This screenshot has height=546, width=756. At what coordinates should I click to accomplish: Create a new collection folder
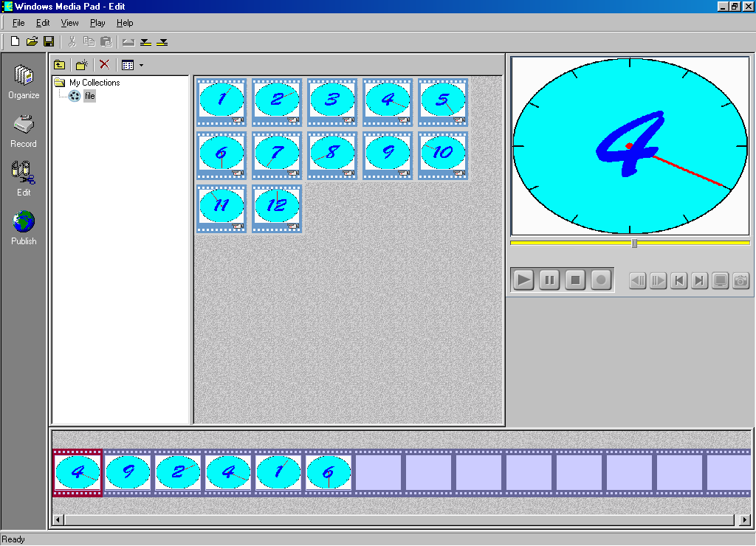82,65
